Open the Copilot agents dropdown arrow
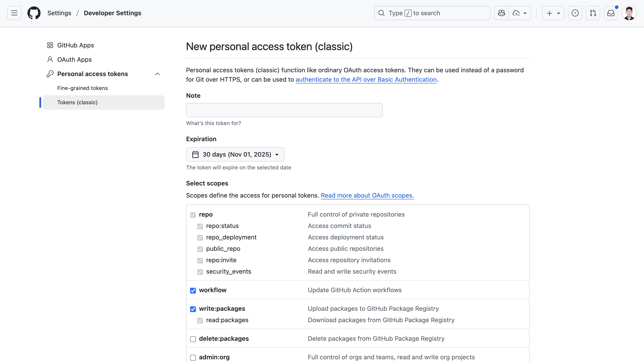The height and width of the screenshot is (362, 644). click(x=525, y=13)
